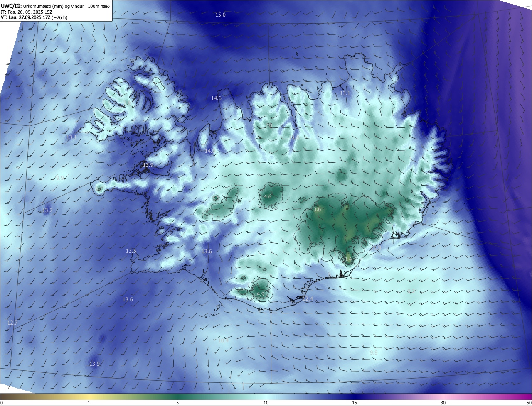Screen dimensions: 532x406
Task: Select the 4.9 value on Mýrdalsjökull glacier
Action: [x=261, y=294]
